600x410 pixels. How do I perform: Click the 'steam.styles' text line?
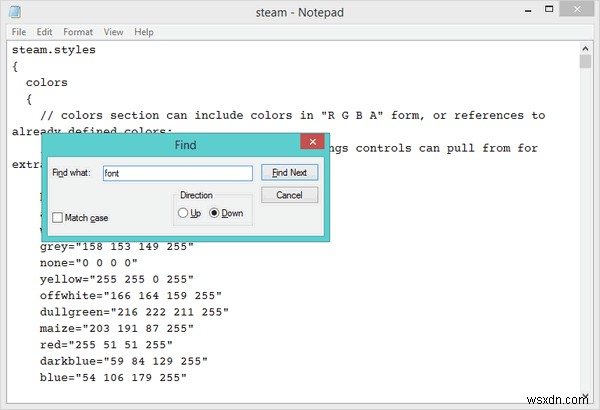click(x=54, y=50)
